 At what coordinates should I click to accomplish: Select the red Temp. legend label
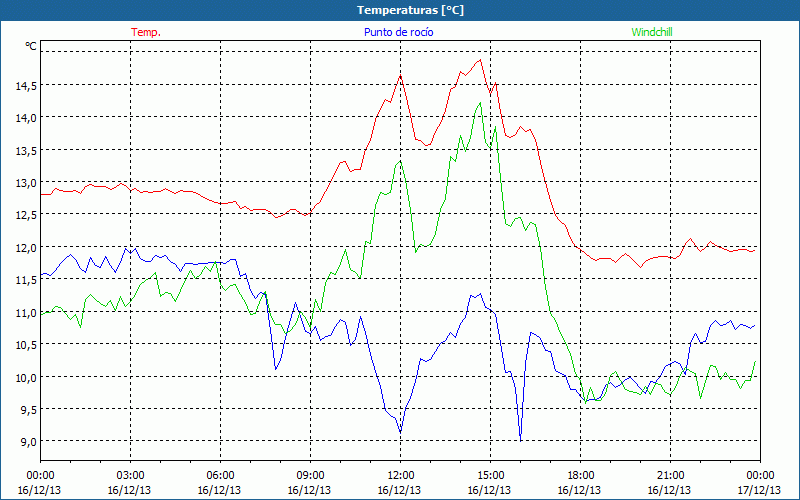coord(146,32)
